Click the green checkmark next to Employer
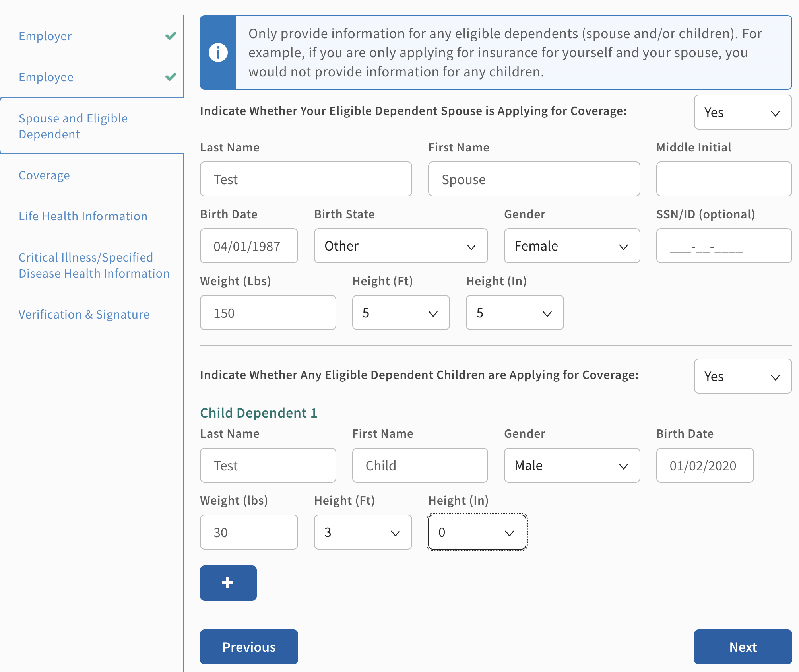The image size is (799, 672). pos(171,36)
